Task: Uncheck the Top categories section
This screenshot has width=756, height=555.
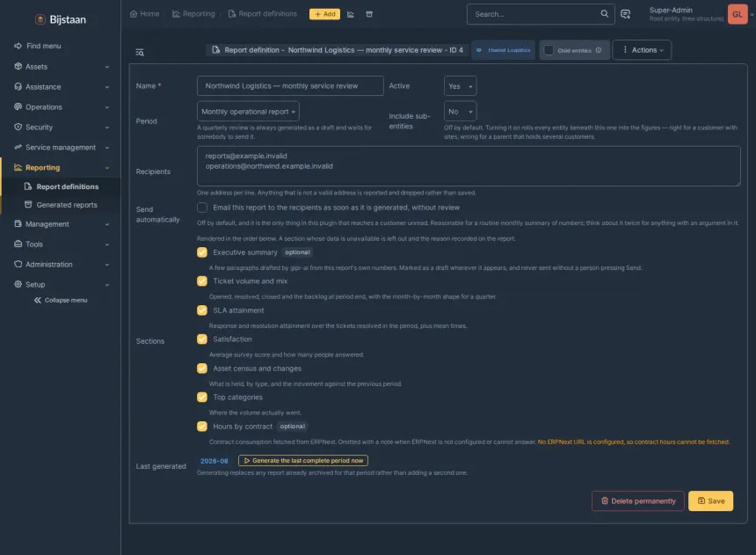Action: [202, 398]
